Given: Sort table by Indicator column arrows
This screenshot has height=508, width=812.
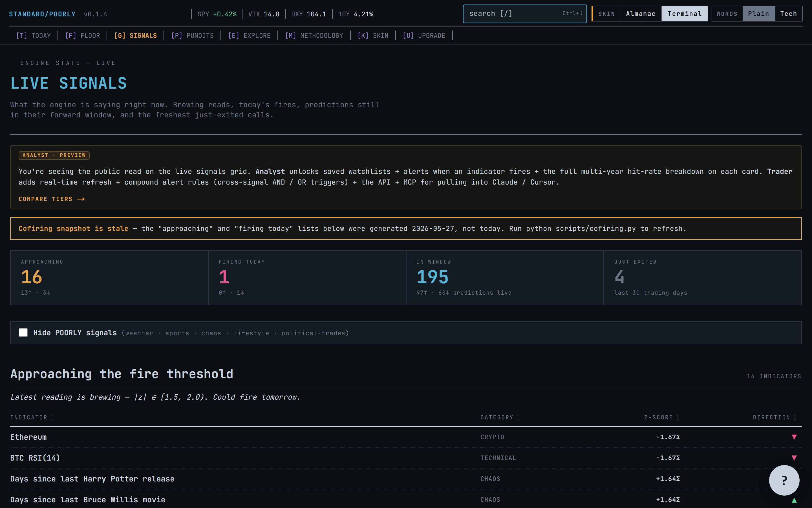Looking at the screenshot, I should tap(52, 417).
